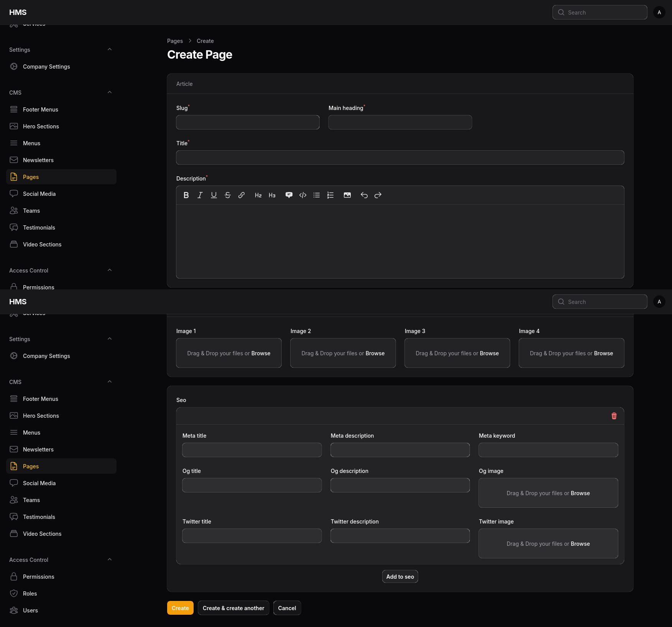Click the underline formatting icon

pos(214,195)
